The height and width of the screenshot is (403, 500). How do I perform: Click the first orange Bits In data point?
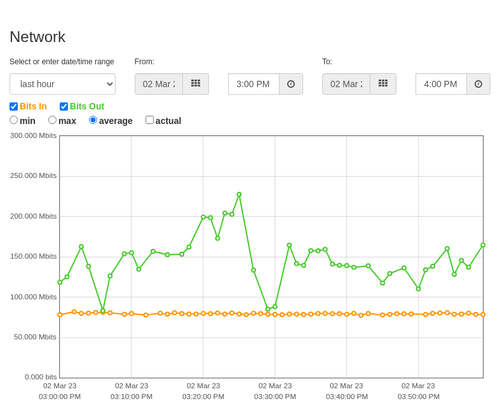point(60,315)
